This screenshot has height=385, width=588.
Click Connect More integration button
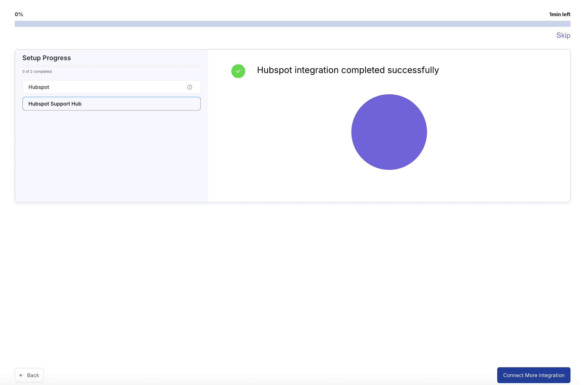533,375
